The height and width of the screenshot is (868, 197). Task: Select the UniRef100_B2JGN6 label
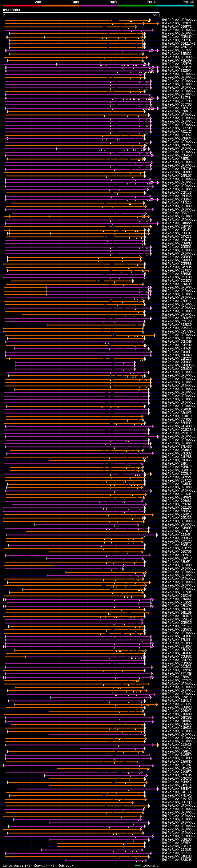tap(177, 859)
